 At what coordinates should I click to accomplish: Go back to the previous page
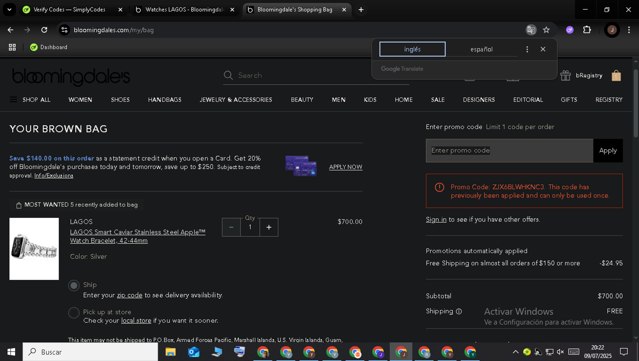click(11, 30)
